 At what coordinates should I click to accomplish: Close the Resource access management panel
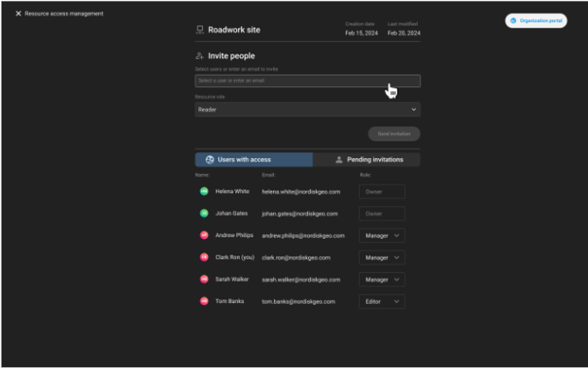pos(18,14)
